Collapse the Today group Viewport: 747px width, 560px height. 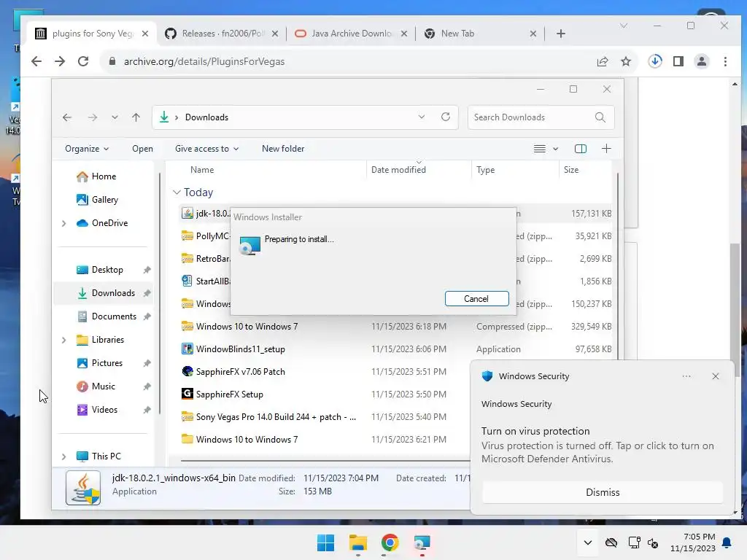point(177,192)
